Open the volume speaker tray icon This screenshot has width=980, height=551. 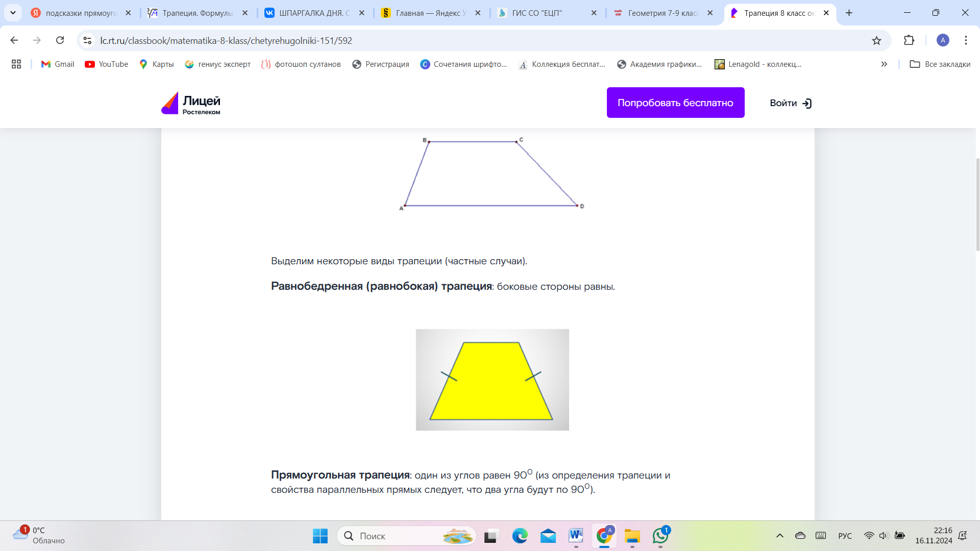coord(884,536)
